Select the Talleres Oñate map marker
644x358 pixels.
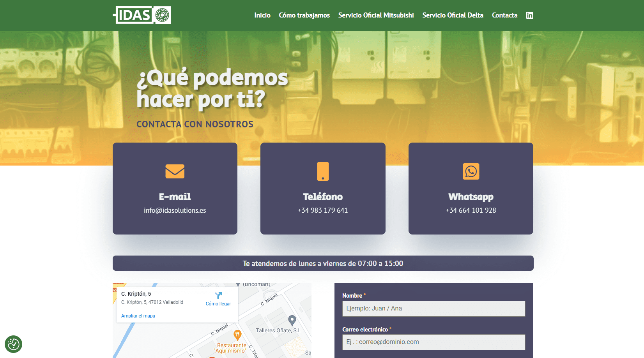pyautogui.click(x=292, y=321)
